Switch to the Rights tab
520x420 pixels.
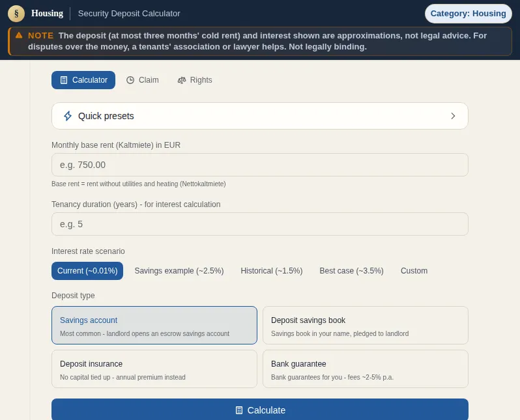[195, 80]
